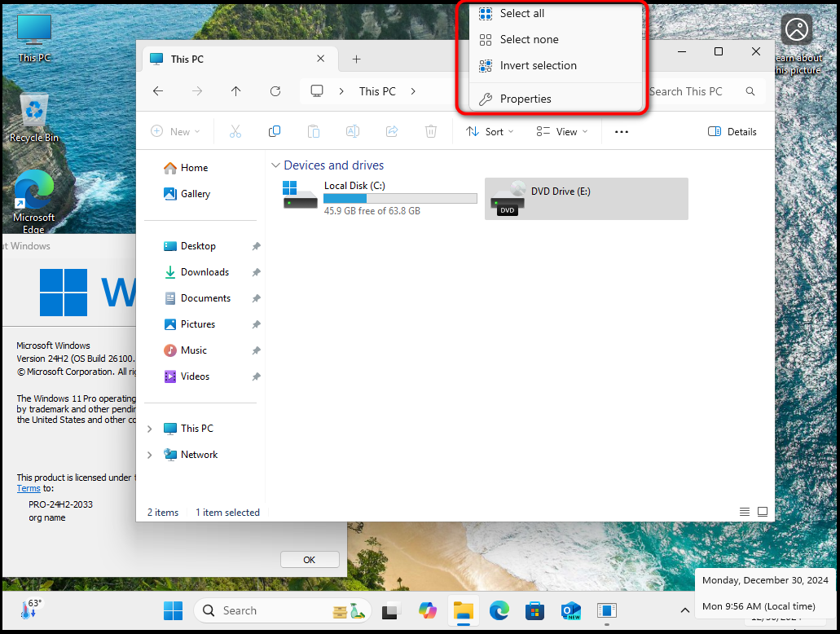Click Local Disk (C:) usage bar

click(400, 199)
